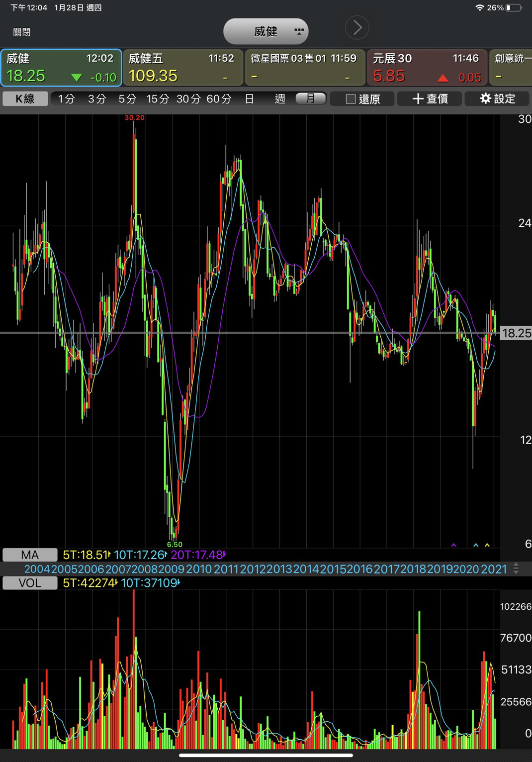Viewport: 532px width, 762px height.
Task: Open the 威健 stock selector dropdown
Action: [x=266, y=32]
